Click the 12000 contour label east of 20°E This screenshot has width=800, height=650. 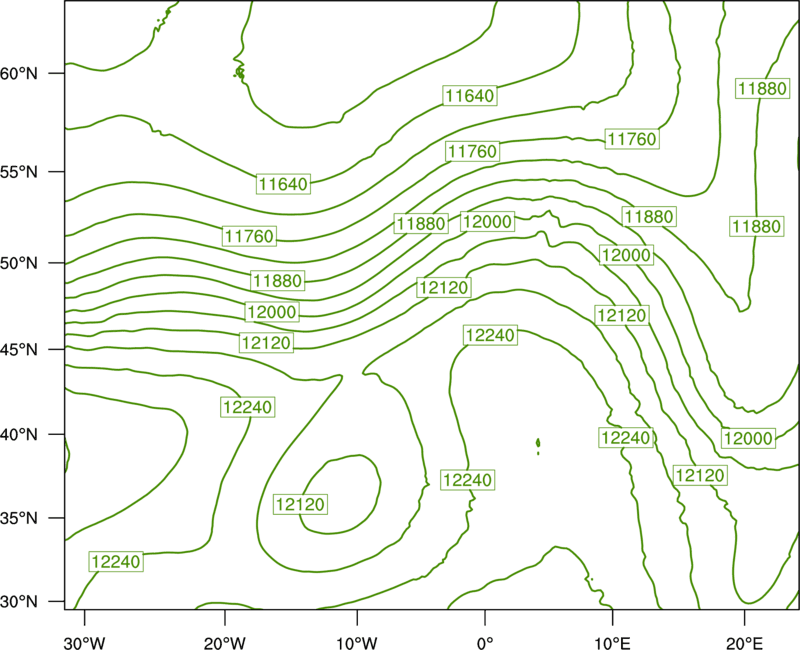point(748,438)
